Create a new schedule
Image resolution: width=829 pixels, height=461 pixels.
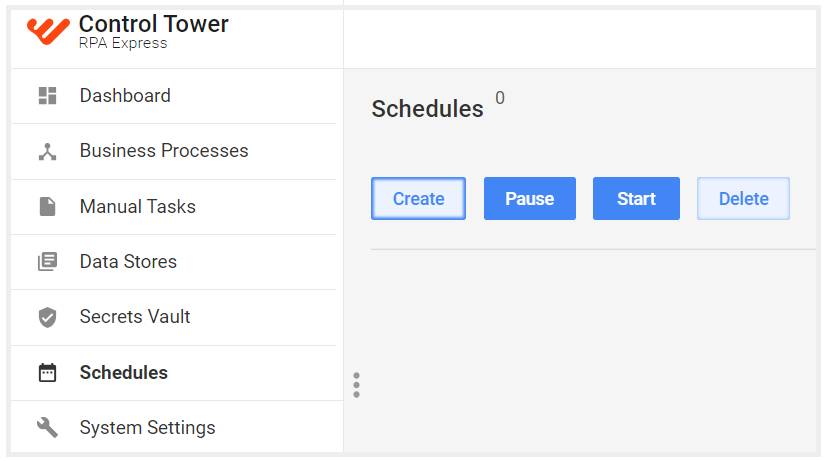coord(418,199)
